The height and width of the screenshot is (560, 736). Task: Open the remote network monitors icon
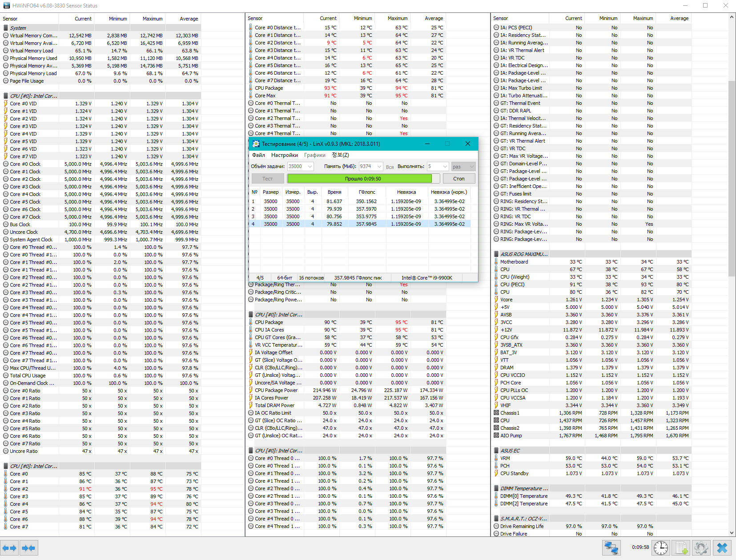pos(611,548)
